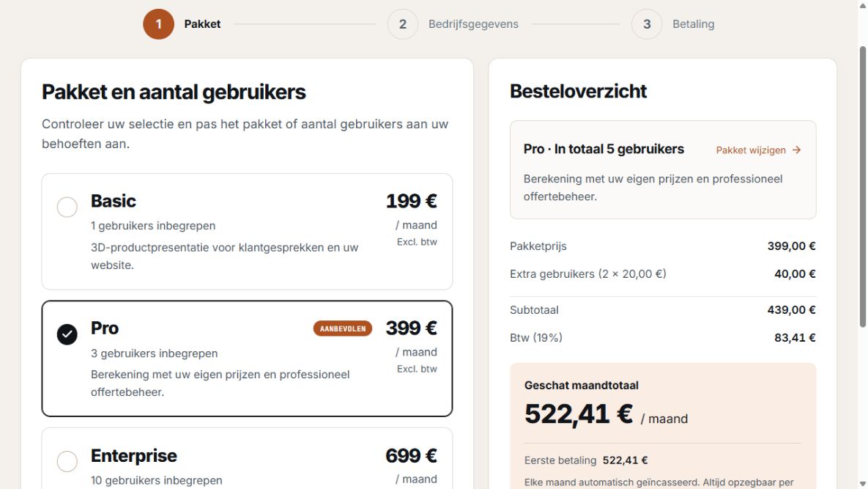Screen dimensions: 868x489
Task: Click 'Pro · In totaal 5 gebruikers' summary
Action: 604,149
